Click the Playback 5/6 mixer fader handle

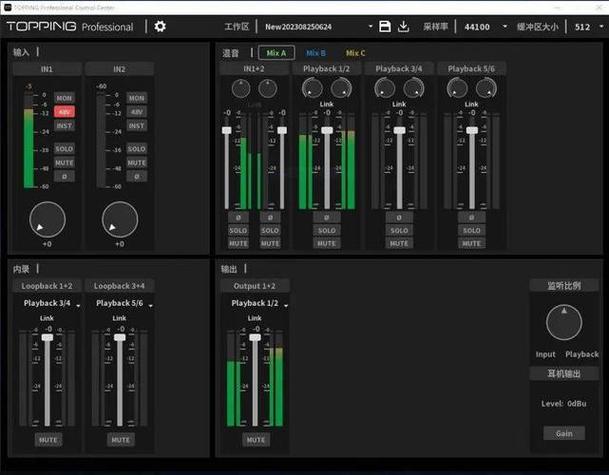point(471,130)
